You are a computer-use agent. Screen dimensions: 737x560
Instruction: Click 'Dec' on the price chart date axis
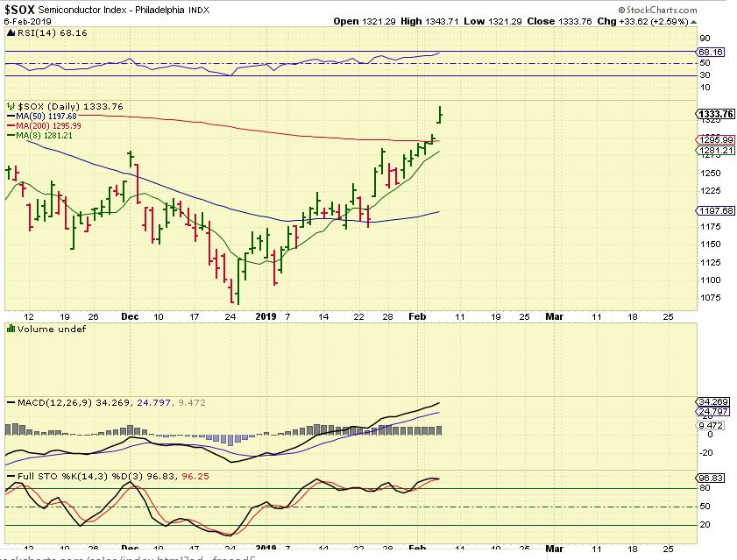tap(130, 317)
